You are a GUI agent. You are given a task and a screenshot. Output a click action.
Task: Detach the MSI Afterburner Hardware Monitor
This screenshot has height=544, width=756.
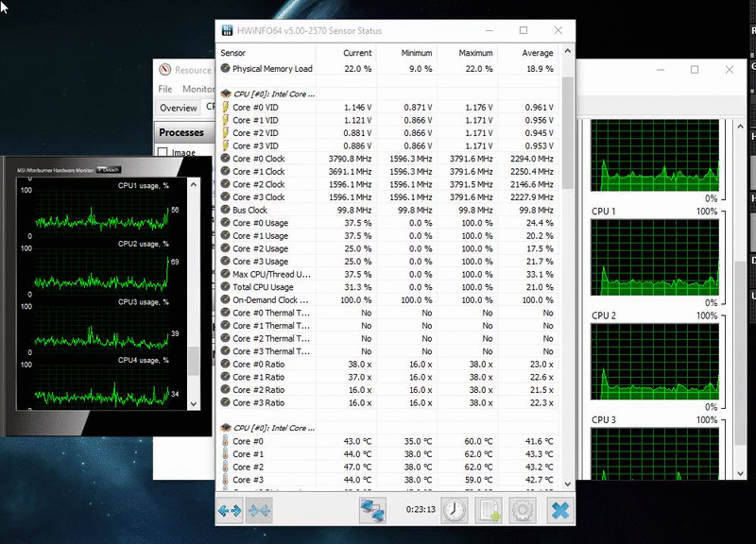[x=109, y=170]
